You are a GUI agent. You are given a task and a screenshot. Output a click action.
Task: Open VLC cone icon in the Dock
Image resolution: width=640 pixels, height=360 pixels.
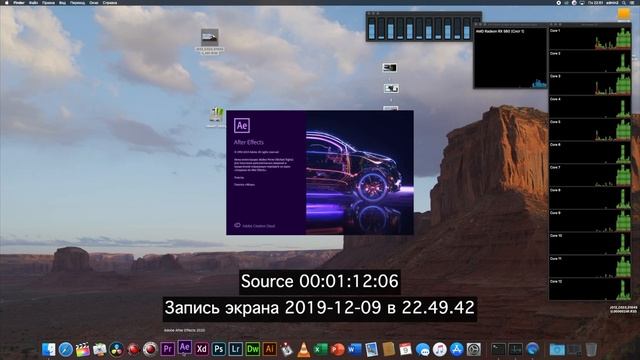pyautogui.click(x=304, y=349)
